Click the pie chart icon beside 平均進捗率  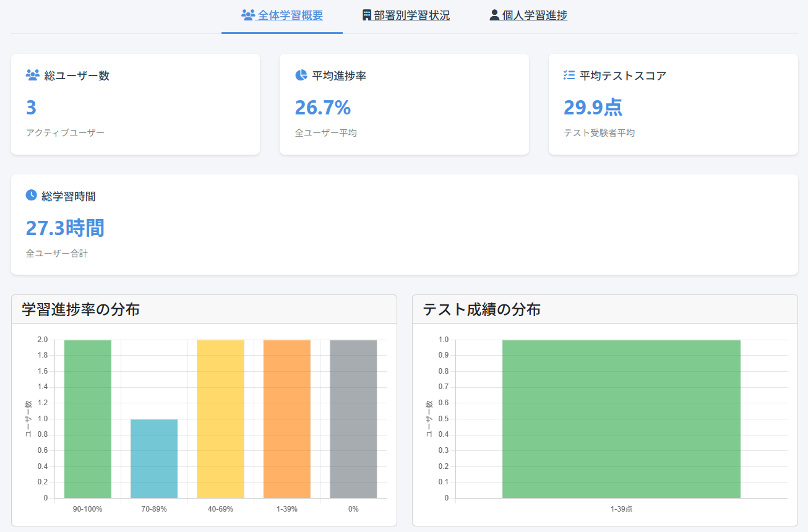click(301, 75)
